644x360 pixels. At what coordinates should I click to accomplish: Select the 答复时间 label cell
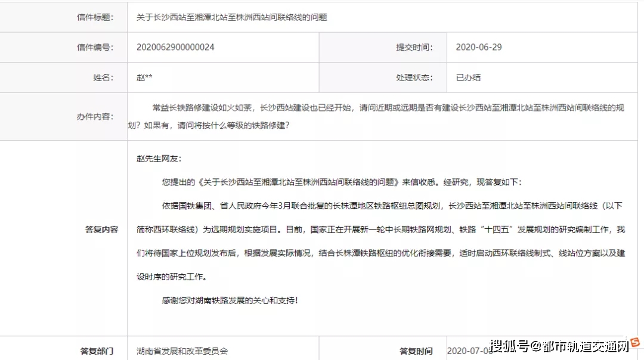[416, 351]
